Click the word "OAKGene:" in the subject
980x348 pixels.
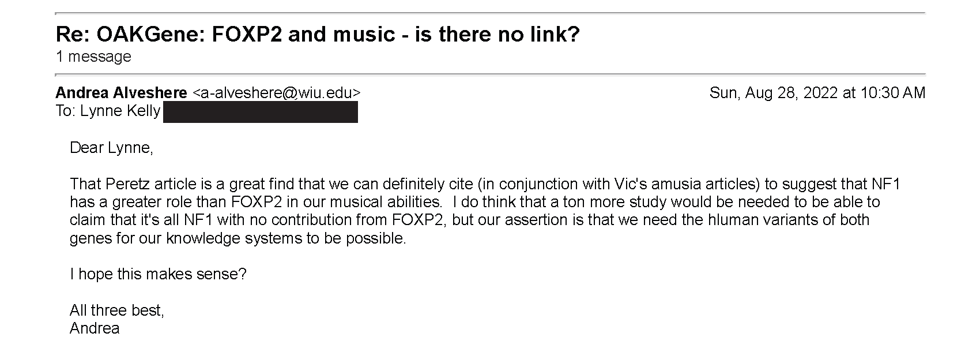152,35
